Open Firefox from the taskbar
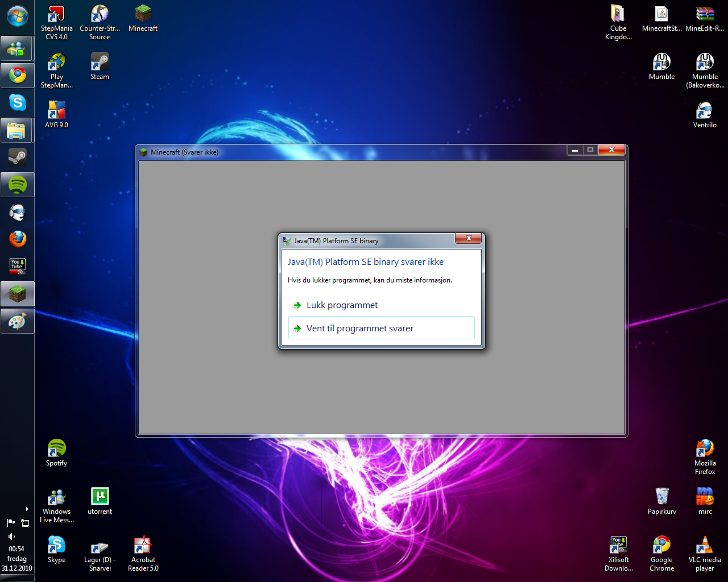 [17, 239]
